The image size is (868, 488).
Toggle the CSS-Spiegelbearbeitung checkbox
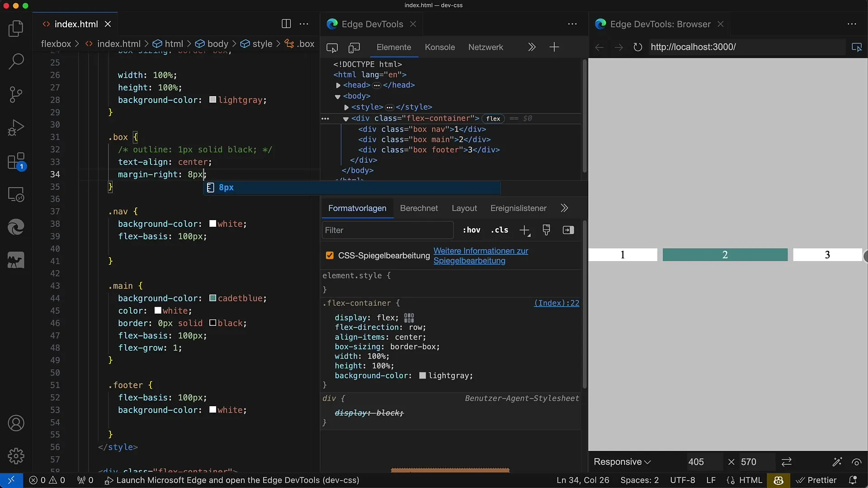(x=330, y=256)
